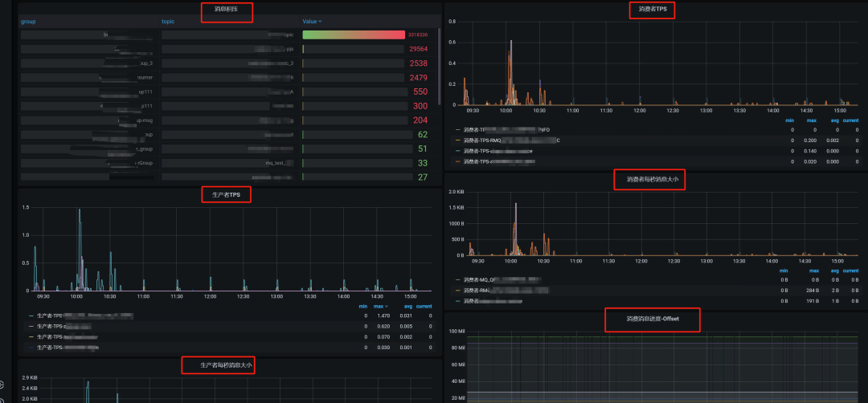Toggle 生产者-TPS series name with max 0.030
868x403 pixels.
coord(68,347)
